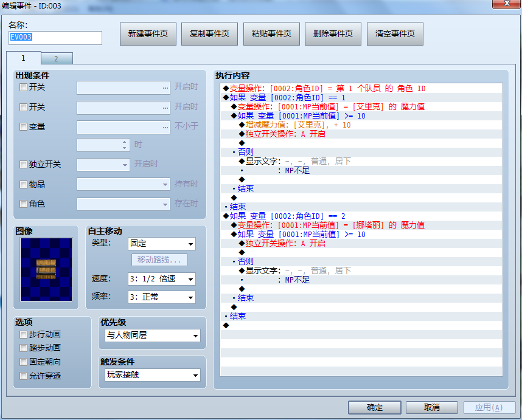The image size is (522, 420).
Task: Click the 应用(A) button
Action: pos(489,407)
